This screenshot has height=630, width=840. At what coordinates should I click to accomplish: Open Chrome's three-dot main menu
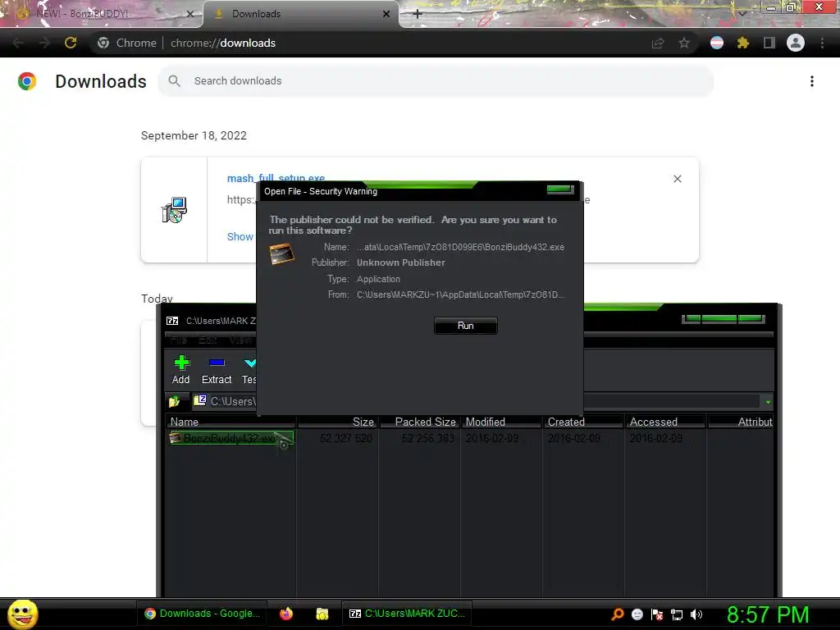click(x=822, y=43)
